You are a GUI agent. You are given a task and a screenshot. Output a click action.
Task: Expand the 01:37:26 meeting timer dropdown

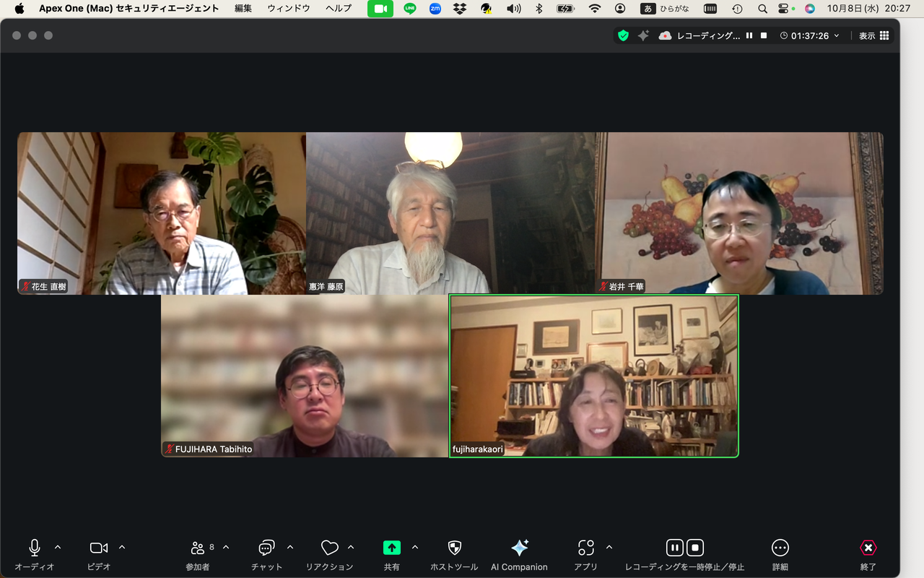pos(810,35)
